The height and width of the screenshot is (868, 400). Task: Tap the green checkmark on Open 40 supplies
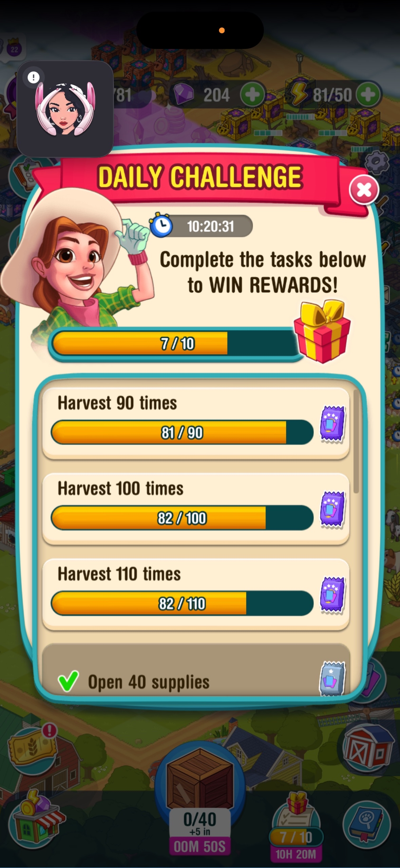click(x=68, y=681)
